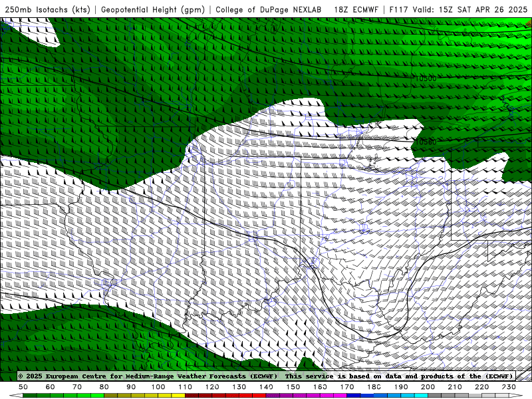Viewport: 532px width, 399px height.
Task: Click the '18Z ECMWF' model run text
Action: click(356, 9)
